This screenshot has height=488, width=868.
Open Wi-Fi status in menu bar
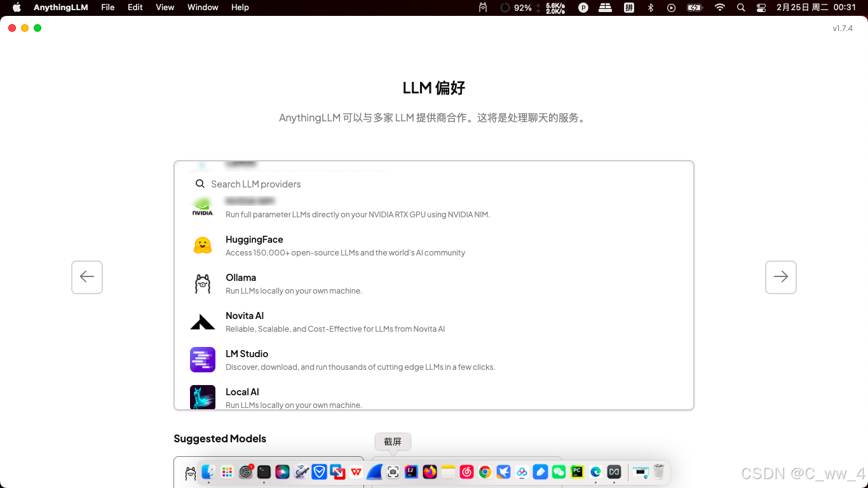[720, 8]
